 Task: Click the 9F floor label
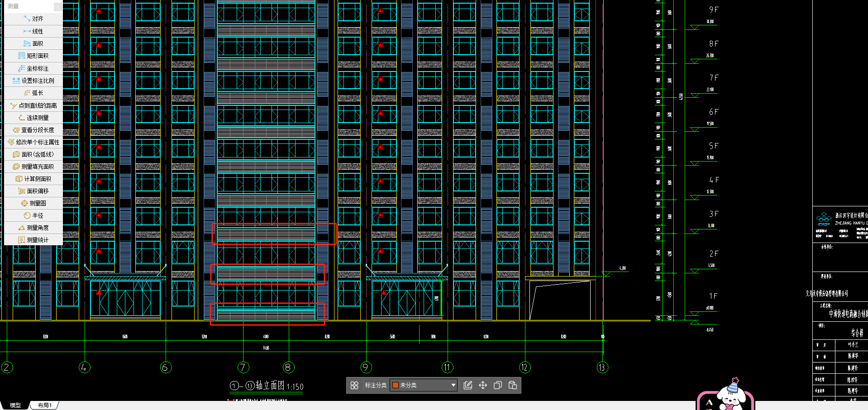click(x=714, y=10)
